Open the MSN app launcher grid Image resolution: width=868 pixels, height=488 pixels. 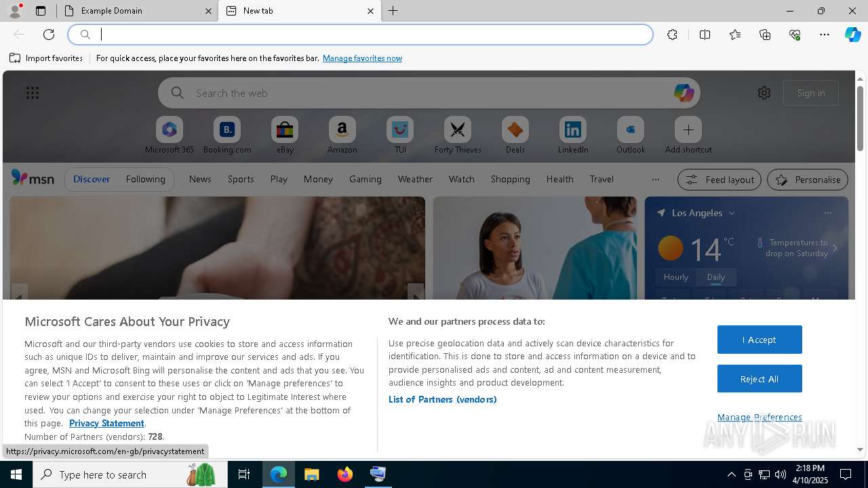33,93
